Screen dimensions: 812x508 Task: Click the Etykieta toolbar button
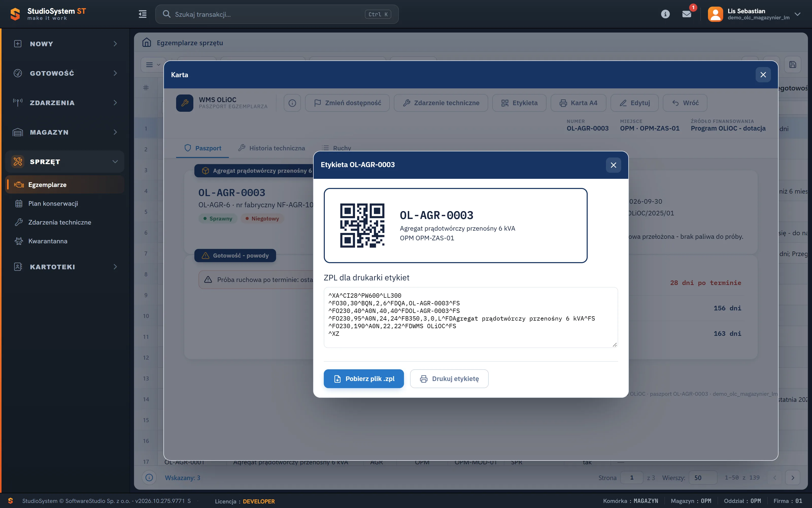[519, 103]
